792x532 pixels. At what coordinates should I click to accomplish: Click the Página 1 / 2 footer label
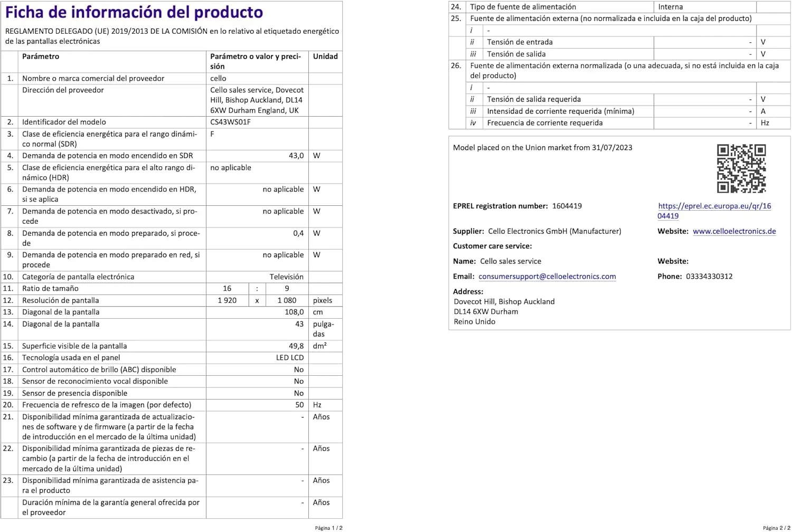pyautogui.click(x=328, y=528)
